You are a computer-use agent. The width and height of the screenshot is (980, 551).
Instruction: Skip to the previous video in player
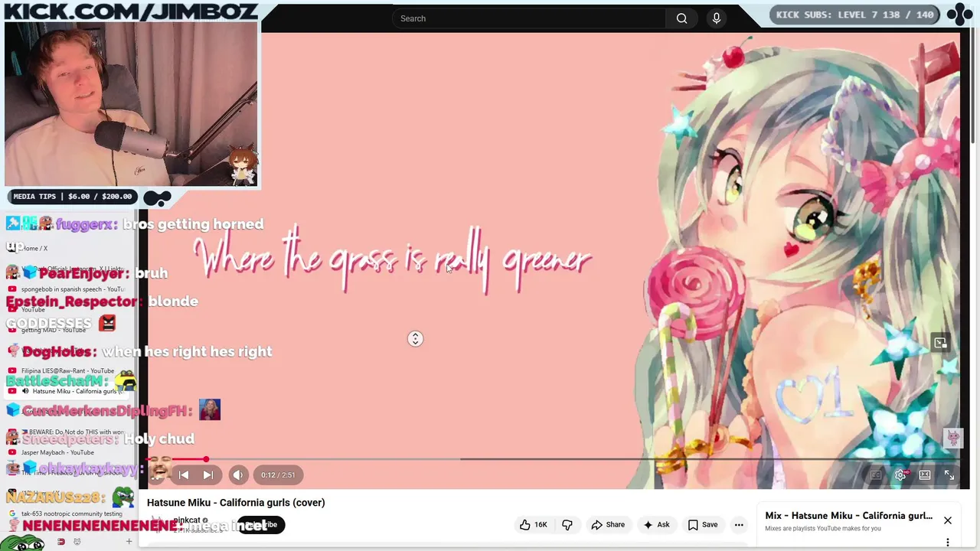(184, 475)
